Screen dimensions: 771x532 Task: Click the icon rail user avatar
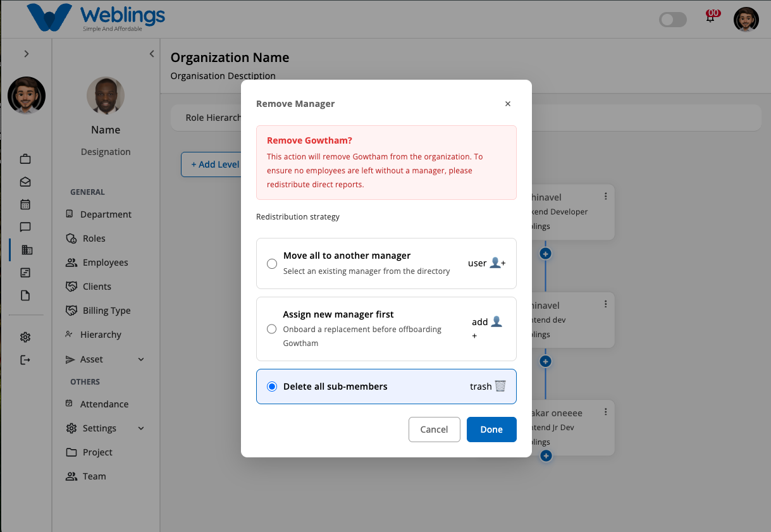(27, 96)
